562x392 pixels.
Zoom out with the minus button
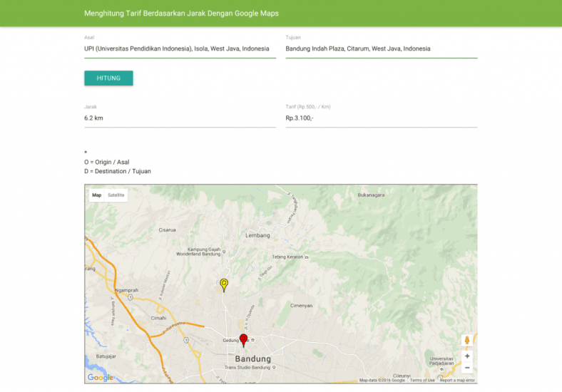(x=467, y=368)
